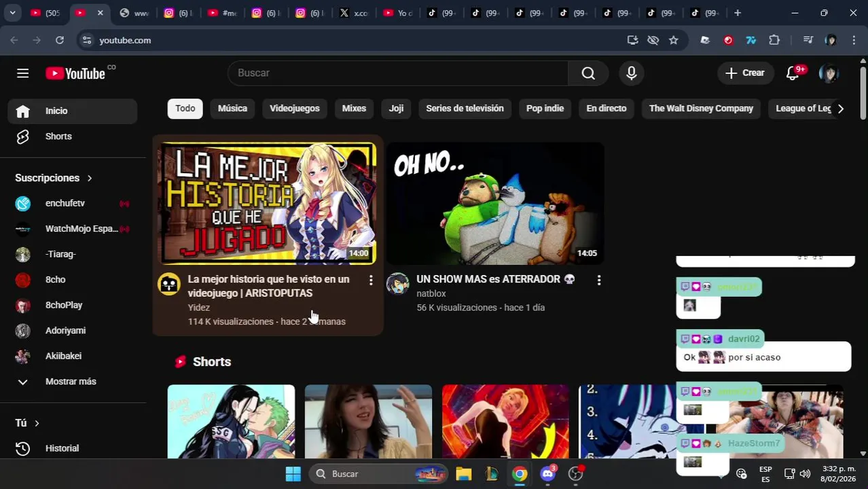This screenshot has width=868, height=489.
Task: Open options for the ARISTOPUTAS video
Action: click(371, 280)
